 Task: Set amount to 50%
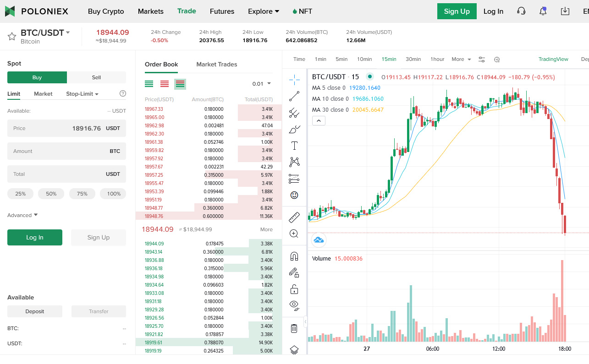point(51,194)
